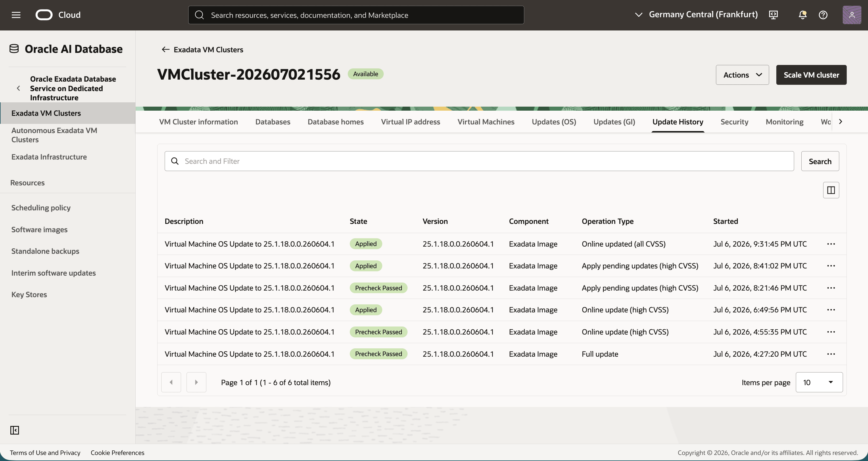
Task: Open actions menu for 6:49:56 PM update row
Action: (831, 310)
